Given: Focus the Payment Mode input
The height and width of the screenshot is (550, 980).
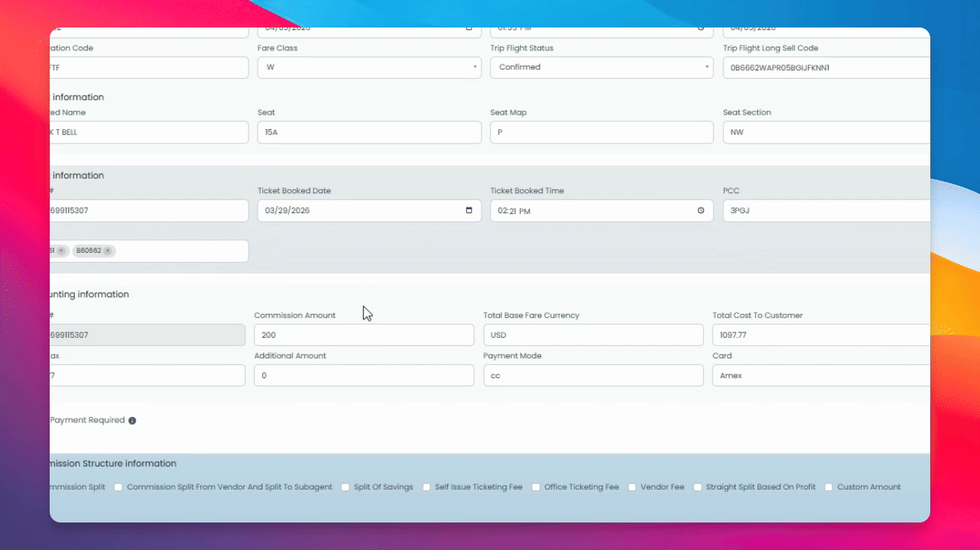Looking at the screenshot, I should [x=593, y=375].
